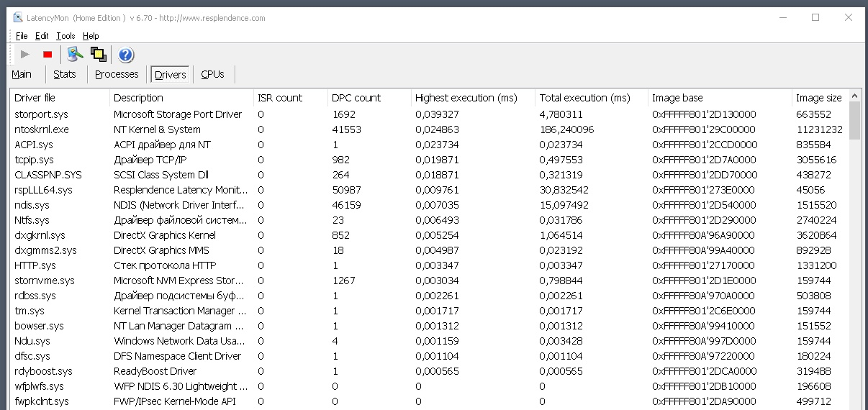Select the dxgkrnl.sys DirectX Graphics Kernel row
The width and height of the screenshot is (868, 410).
pyautogui.click(x=430, y=235)
